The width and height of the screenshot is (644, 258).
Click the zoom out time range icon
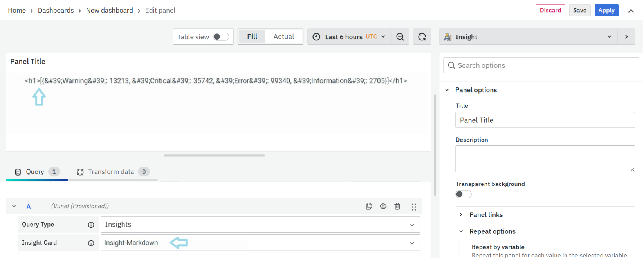click(400, 37)
